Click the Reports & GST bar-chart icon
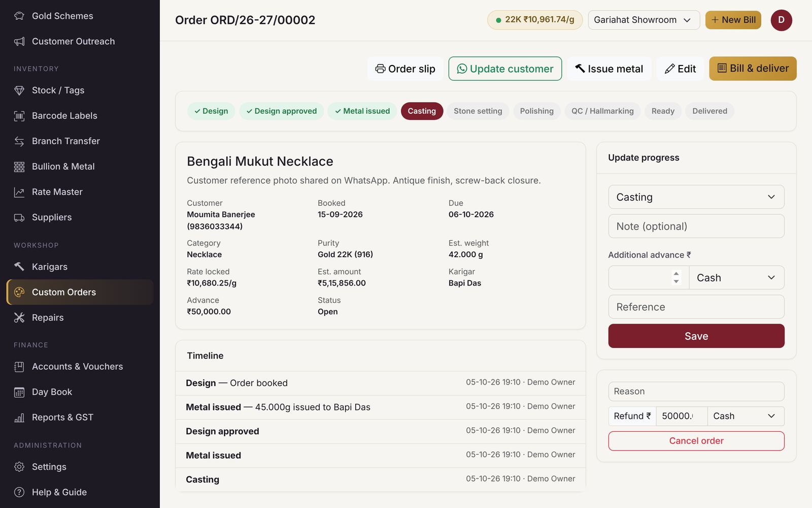The height and width of the screenshot is (508, 812). click(x=19, y=418)
